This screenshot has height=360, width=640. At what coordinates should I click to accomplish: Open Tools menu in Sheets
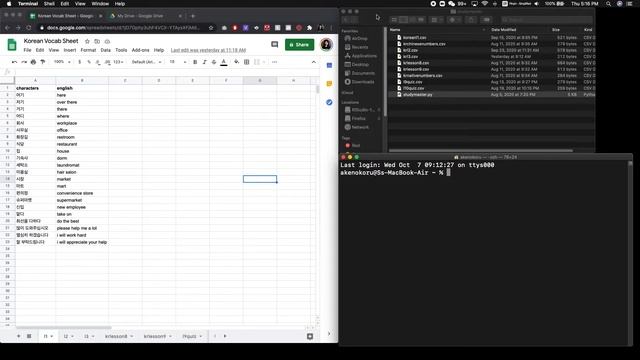click(121, 50)
